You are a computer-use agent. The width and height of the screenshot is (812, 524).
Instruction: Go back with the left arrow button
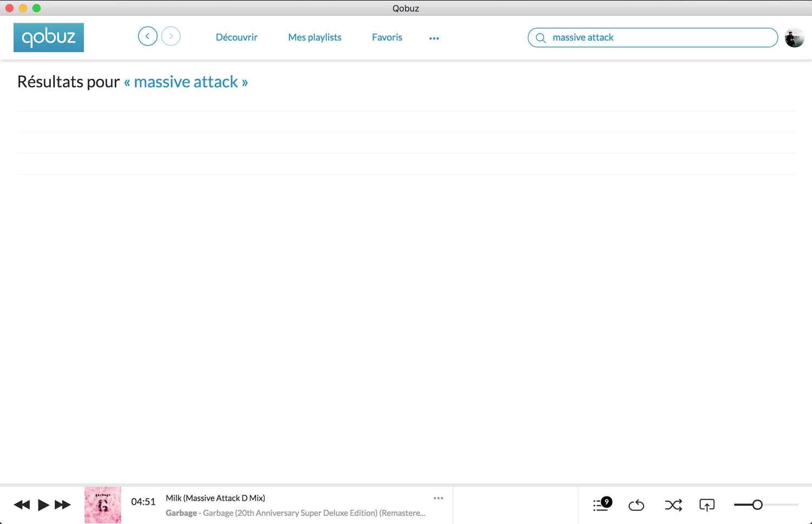(x=148, y=36)
